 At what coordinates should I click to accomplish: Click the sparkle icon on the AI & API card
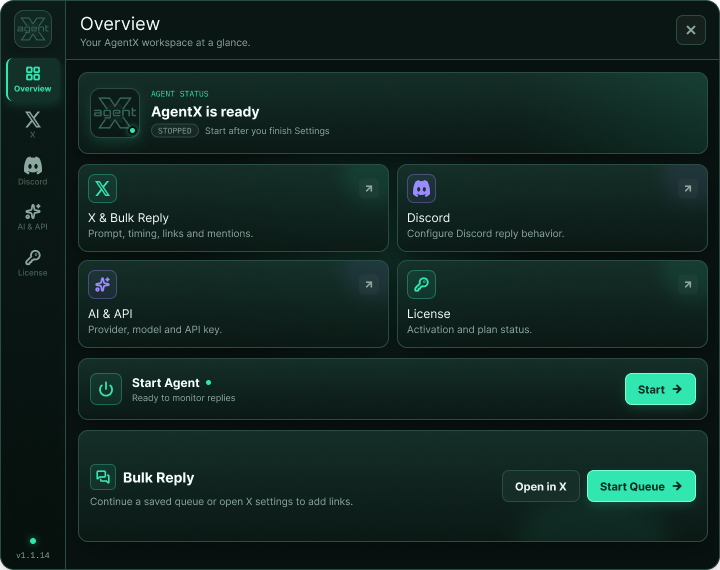coord(102,284)
